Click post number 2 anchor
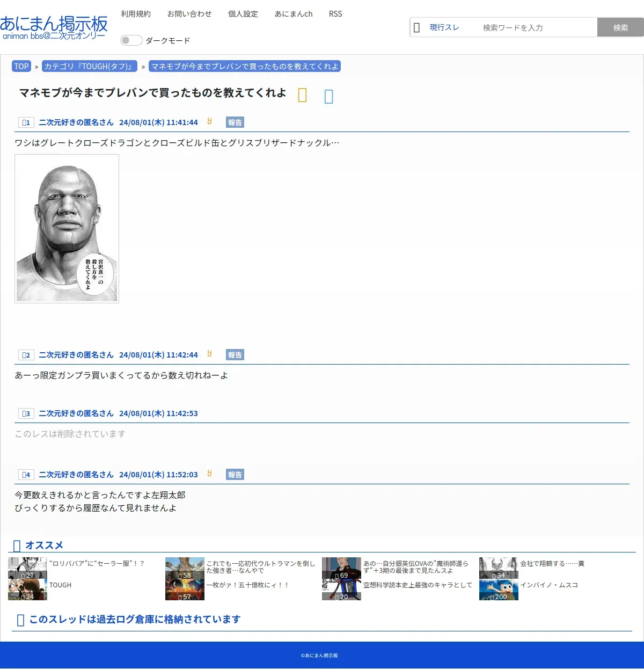This screenshot has height=669, width=644. click(x=26, y=355)
